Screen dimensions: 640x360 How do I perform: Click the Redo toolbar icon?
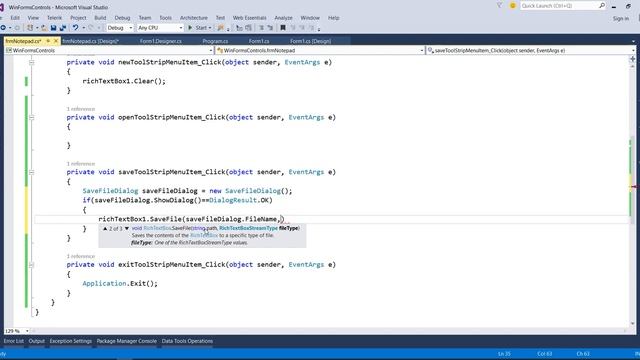point(91,28)
